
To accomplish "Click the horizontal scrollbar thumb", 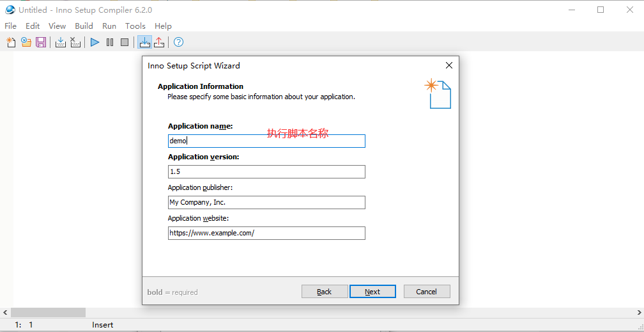I will (x=48, y=313).
